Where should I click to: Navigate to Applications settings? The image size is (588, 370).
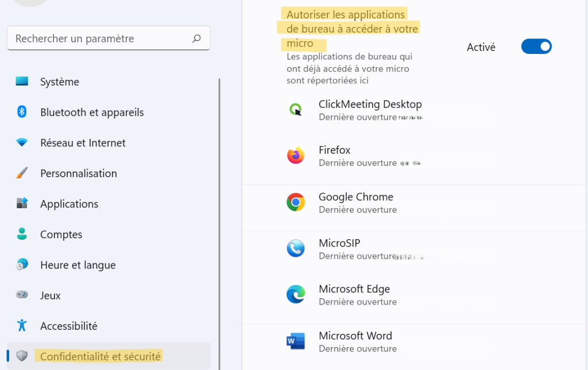coord(109,204)
